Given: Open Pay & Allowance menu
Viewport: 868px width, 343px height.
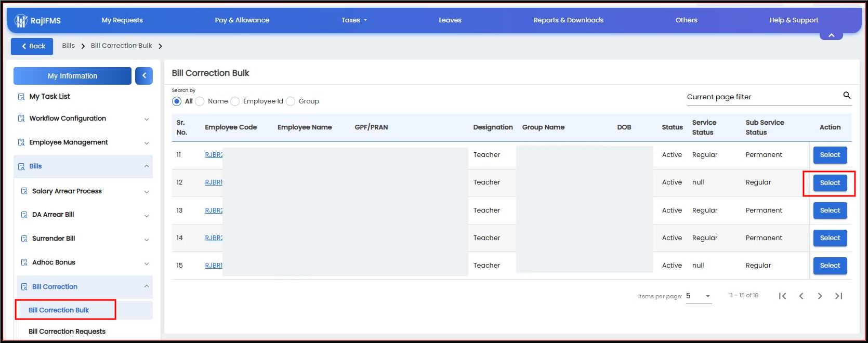Looking at the screenshot, I should (x=242, y=20).
